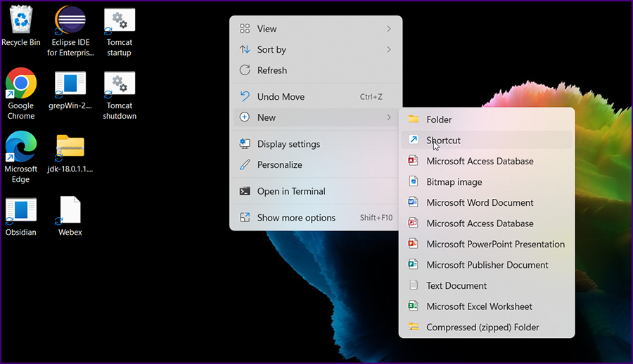The image size is (633, 364).
Task: Select the Obsidian desktop icon
Action: 21,211
